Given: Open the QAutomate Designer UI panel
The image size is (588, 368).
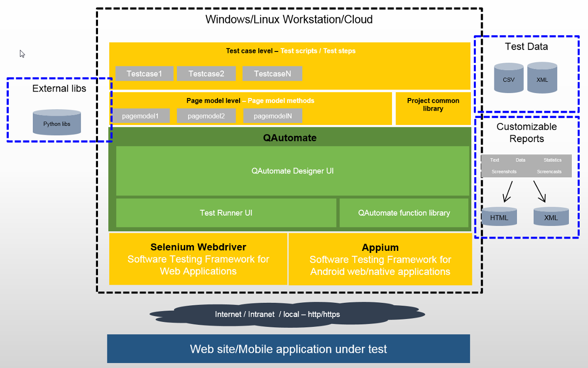Looking at the screenshot, I should [293, 171].
